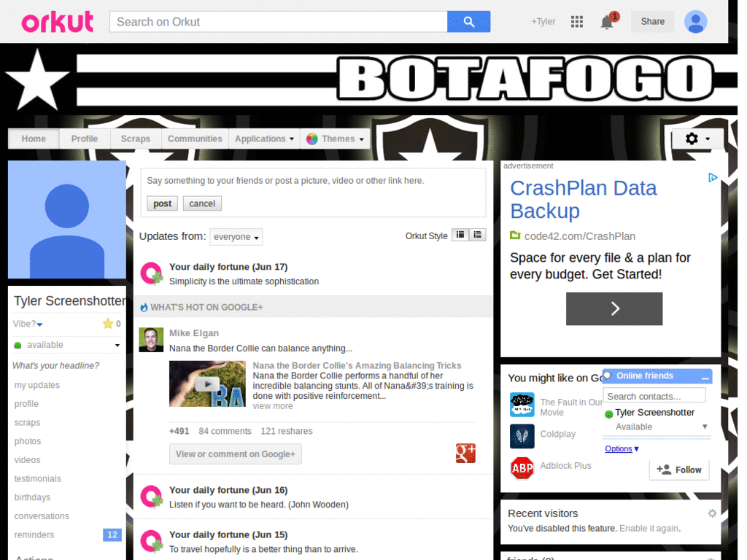Screen dimensions: 747x560
Task: Open the Communities tab
Action: (195, 139)
